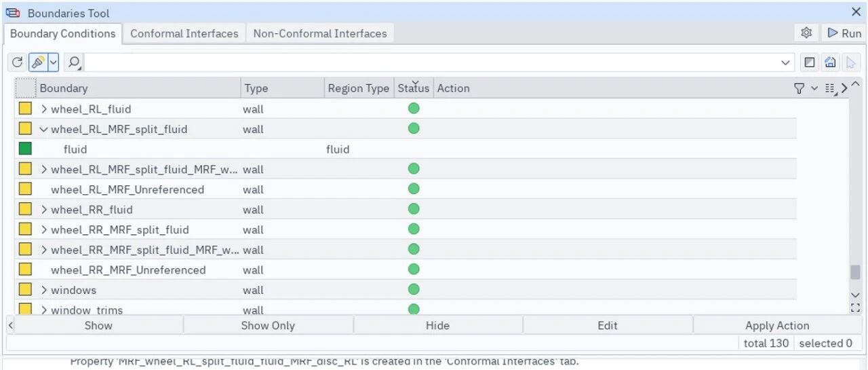Click the Hide button

point(437,325)
